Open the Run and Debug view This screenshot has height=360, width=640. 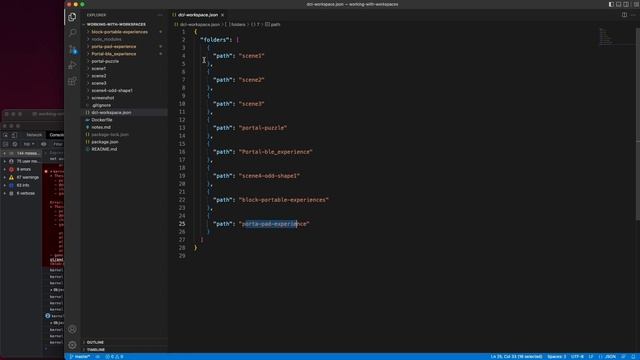pyautogui.click(x=72, y=65)
